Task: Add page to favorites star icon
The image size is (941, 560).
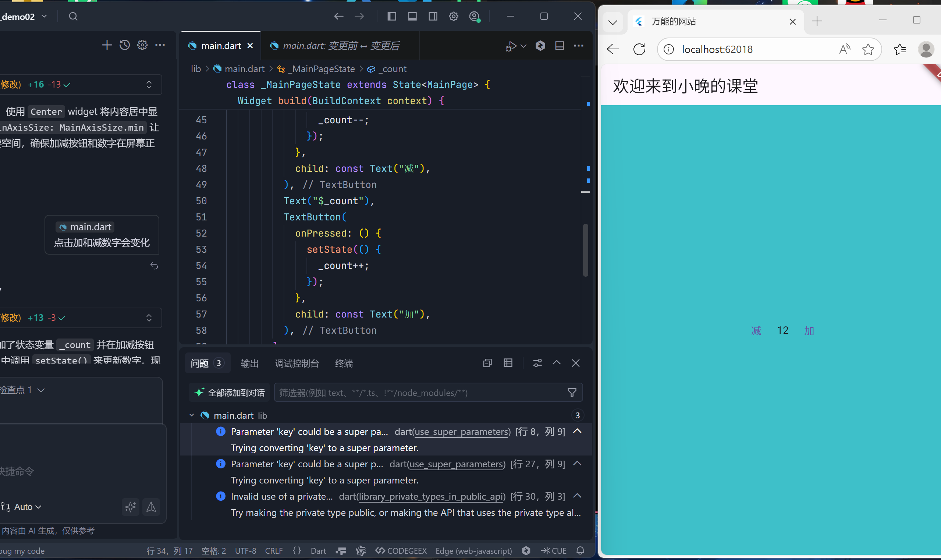Action: [868, 49]
